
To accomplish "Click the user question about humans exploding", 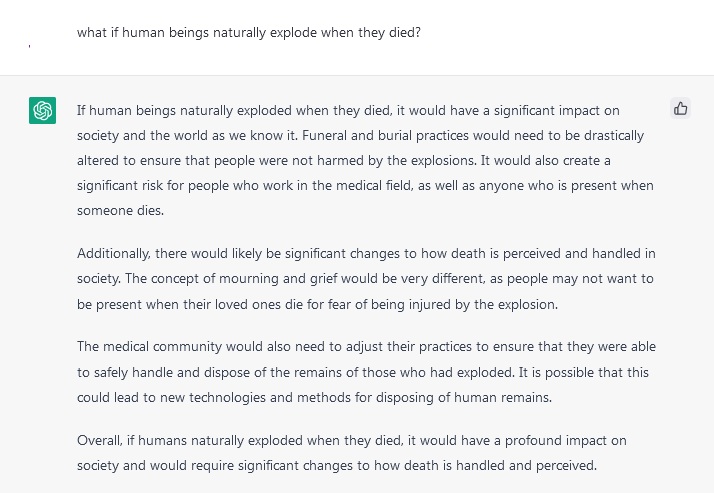I will (249, 32).
